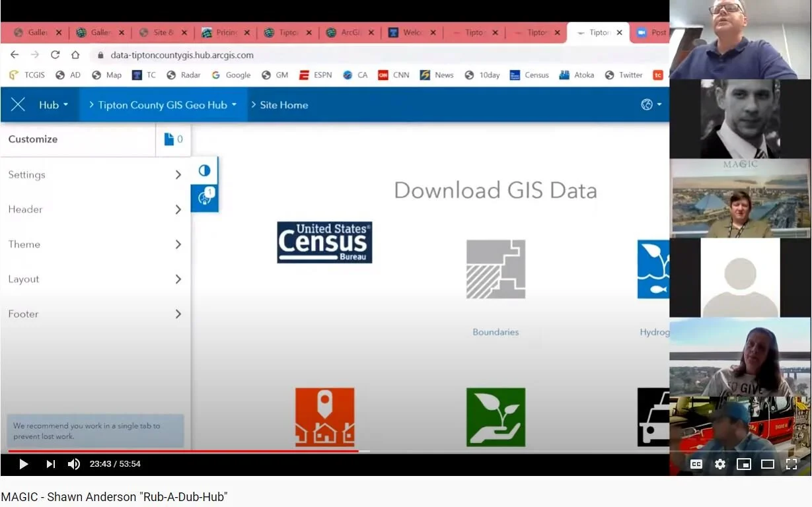Expand the Theme settings section
This screenshot has height=507, width=812.
(92, 244)
